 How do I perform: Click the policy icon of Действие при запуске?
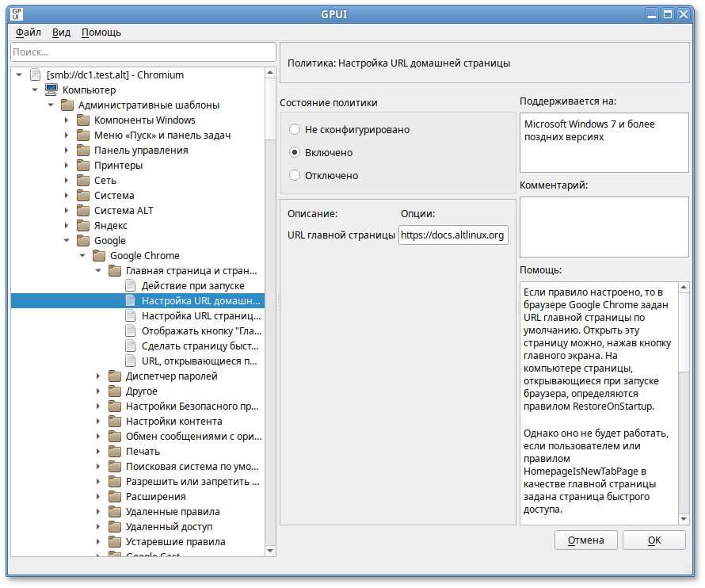click(x=131, y=285)
